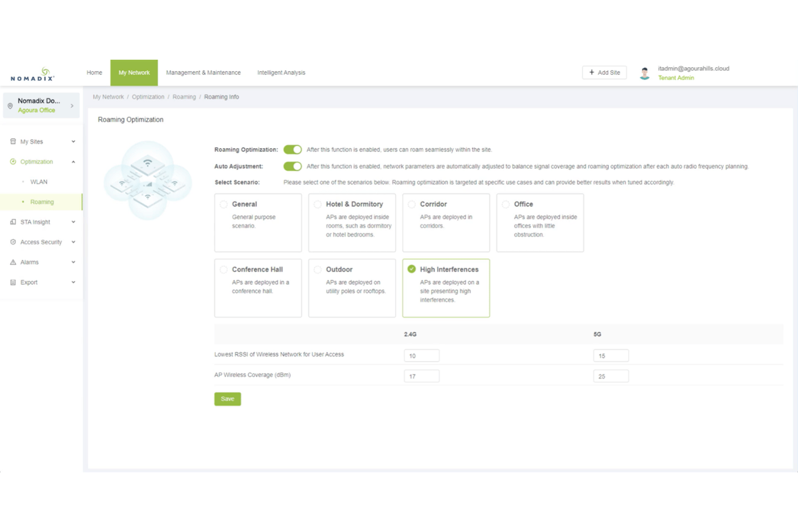Click the My Sites sidebar icon
Viewport: 798px width, 532px height.
(x=13, y=141)
